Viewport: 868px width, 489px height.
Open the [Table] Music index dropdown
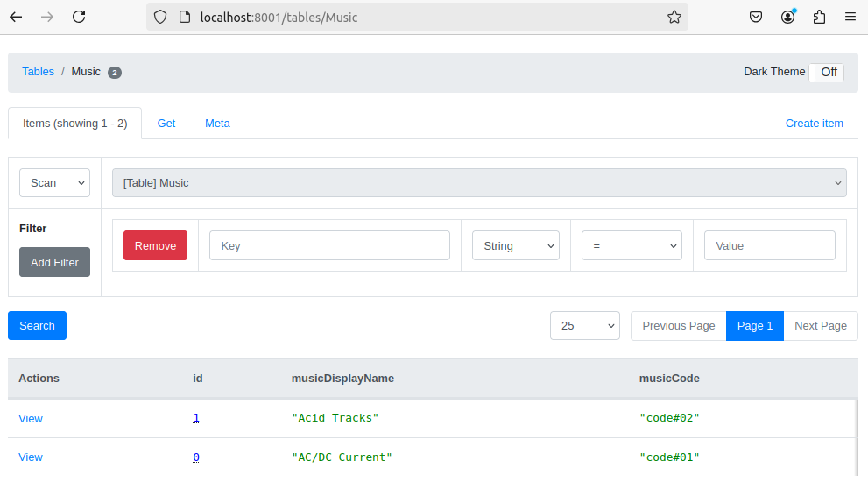(479, 183)
